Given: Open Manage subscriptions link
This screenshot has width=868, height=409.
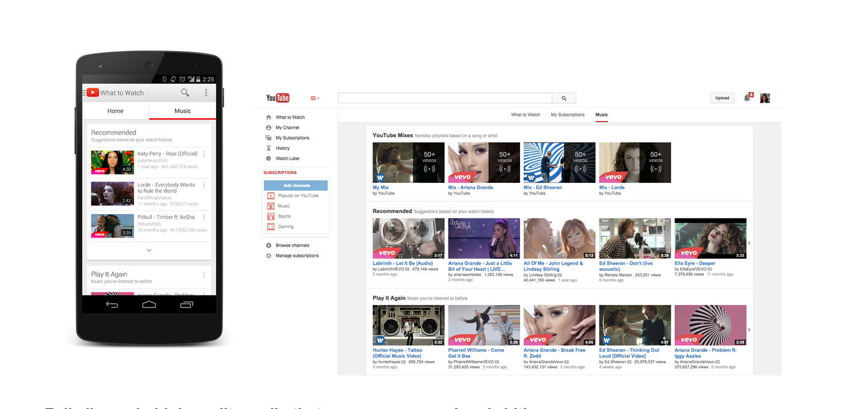Looking at the screenshot, I should tap(297, 256).
